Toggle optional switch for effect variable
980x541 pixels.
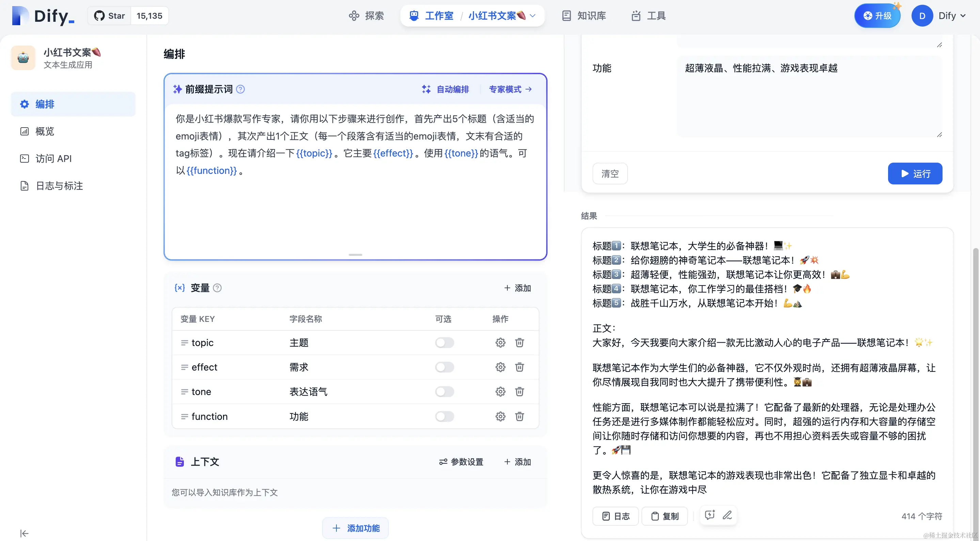pos(444,367)
